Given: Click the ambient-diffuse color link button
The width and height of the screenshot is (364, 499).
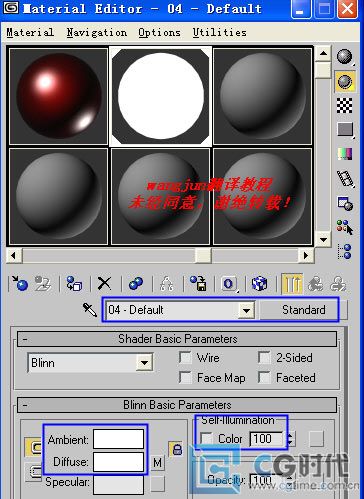Looking at the screenshot, I should (33, 447).
